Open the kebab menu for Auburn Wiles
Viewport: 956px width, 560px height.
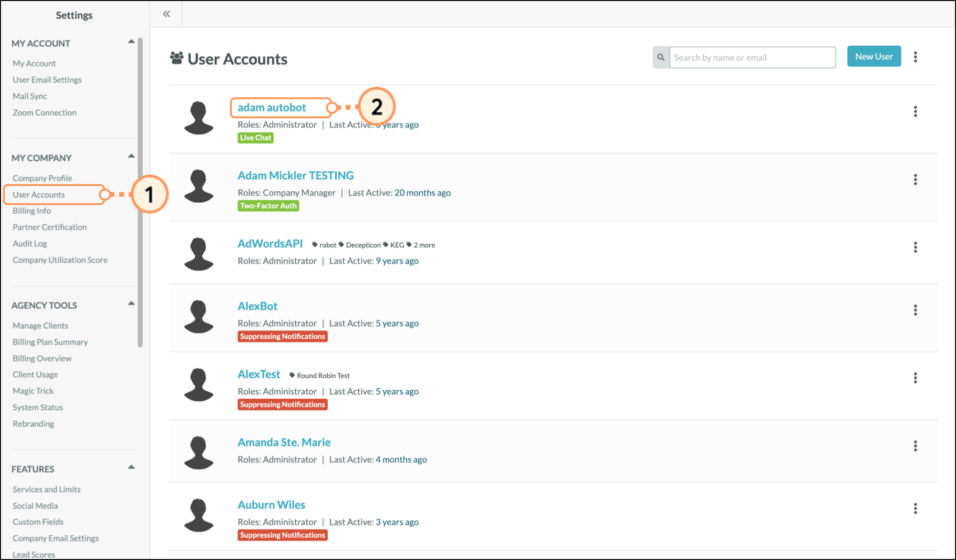pyautogui.click(x=915, y=508)
